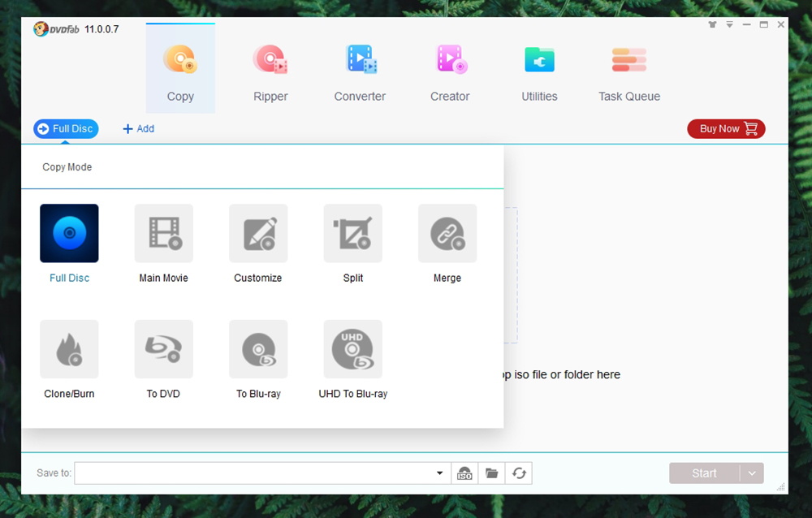Open the Save to path dropdown
The image size is (812, 518).
(439, 473)
